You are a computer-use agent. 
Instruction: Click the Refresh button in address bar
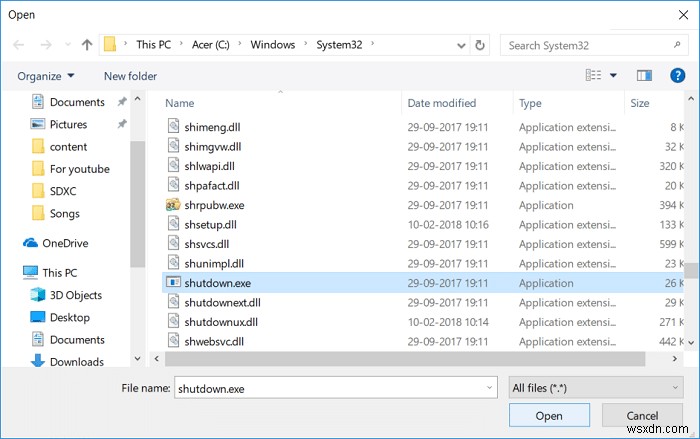(481, 45)
